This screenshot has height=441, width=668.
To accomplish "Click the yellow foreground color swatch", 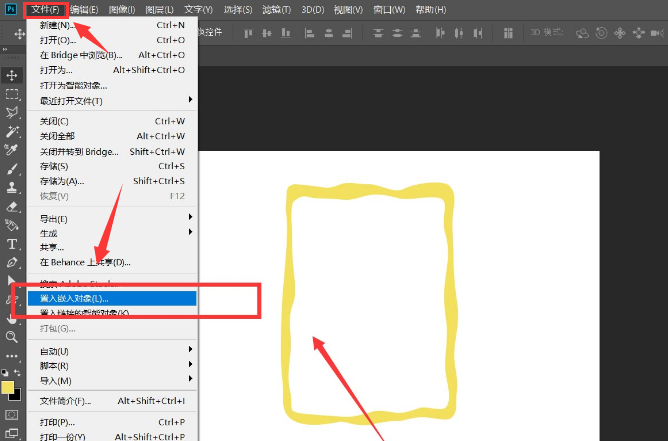I will coord(6,387).
